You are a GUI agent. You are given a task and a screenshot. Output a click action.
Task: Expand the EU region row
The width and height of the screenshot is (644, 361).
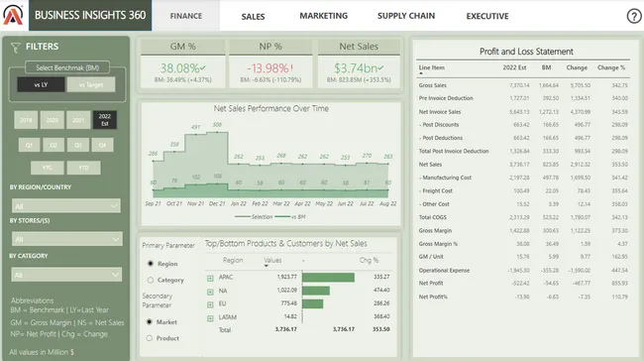click(210, 304)
